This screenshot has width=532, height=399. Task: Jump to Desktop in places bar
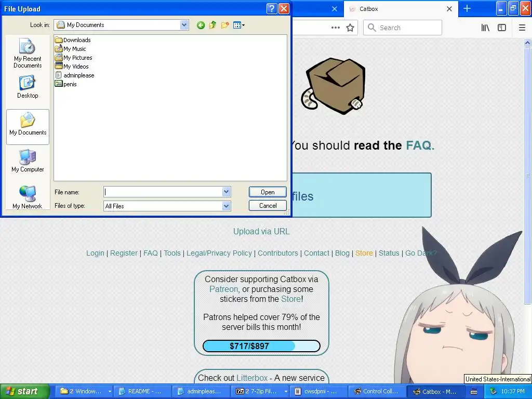pos(28,87)
